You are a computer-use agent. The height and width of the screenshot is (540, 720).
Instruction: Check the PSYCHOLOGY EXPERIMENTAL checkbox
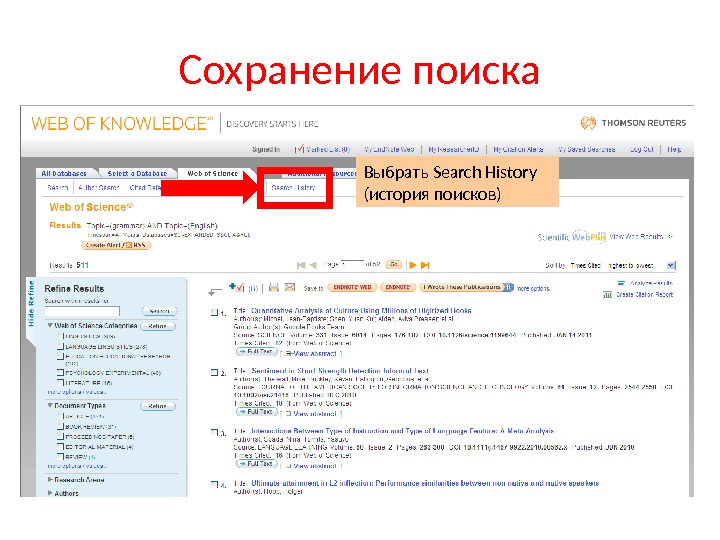pyautogui.click(x=60, y=372)
